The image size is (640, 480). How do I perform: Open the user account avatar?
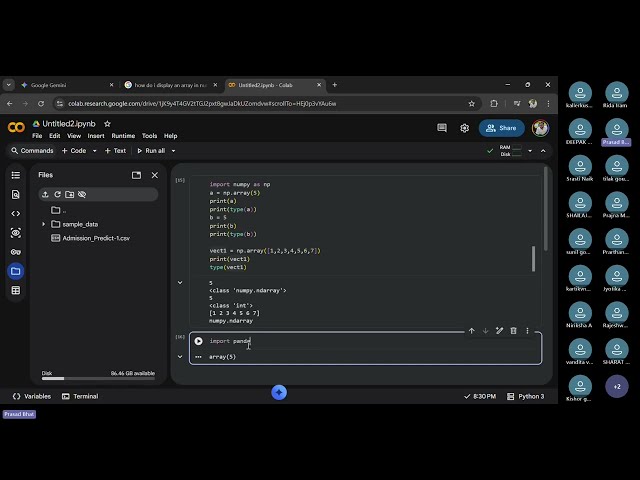[x=540, y=128]
